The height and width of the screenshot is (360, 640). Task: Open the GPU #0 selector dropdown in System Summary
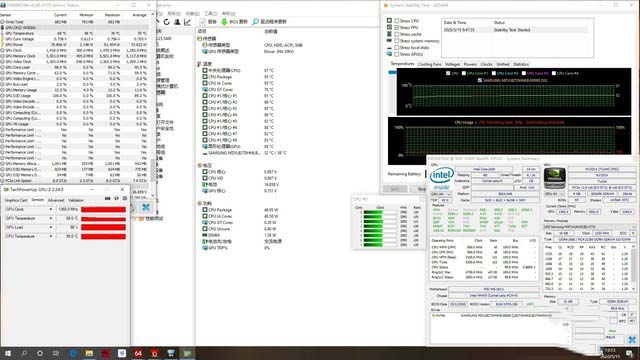click(555, 194)
